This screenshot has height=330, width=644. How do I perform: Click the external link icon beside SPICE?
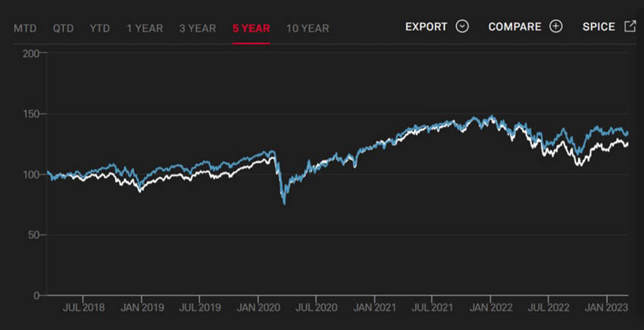[x=630, y=27]
